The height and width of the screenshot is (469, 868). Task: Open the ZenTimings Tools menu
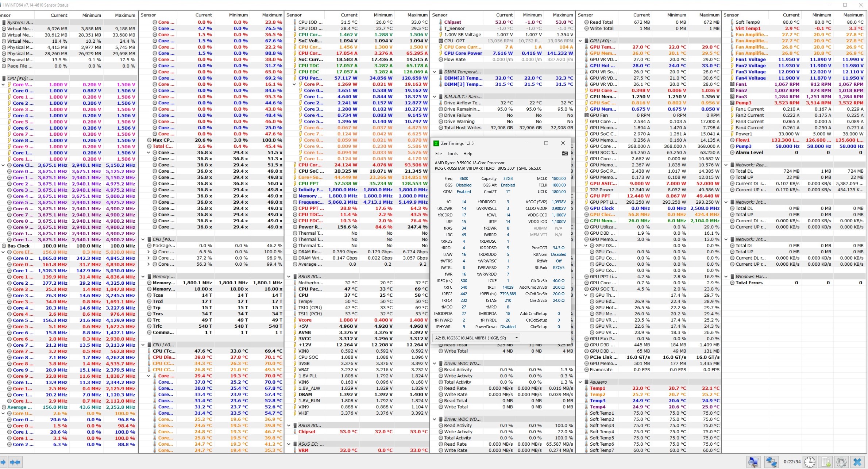452,154
